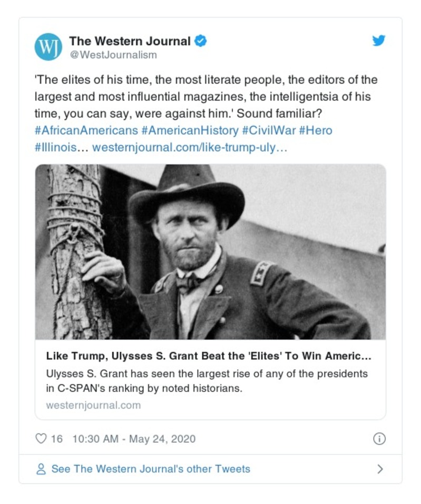Like the tweet using the heart icon
421x504 pixels.
tap(41, 438)
